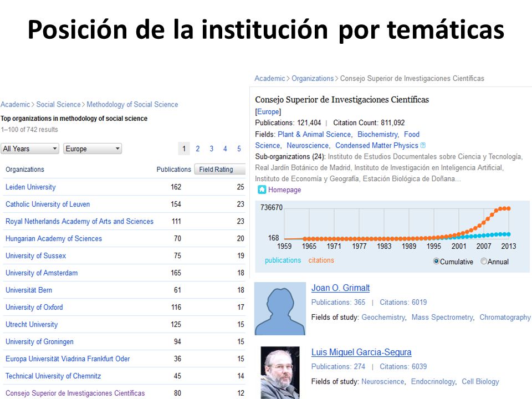Open Academic breadcrumb in right panel
This screenshot has width=532, height=399.
(x=270, y=78)
